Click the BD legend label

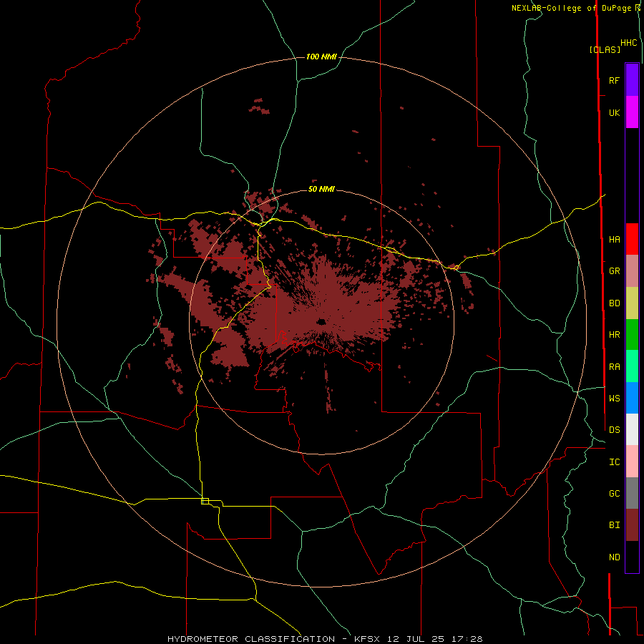coord(614,303)
